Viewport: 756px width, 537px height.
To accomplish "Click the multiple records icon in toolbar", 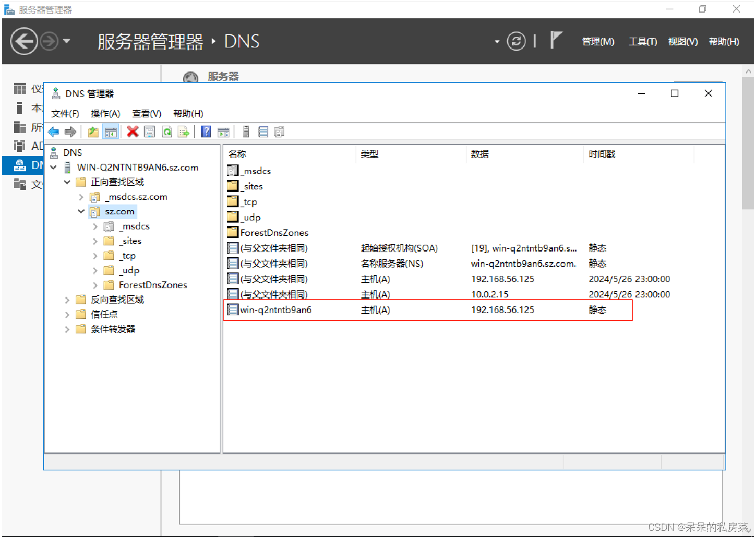I will coord(280,132).
